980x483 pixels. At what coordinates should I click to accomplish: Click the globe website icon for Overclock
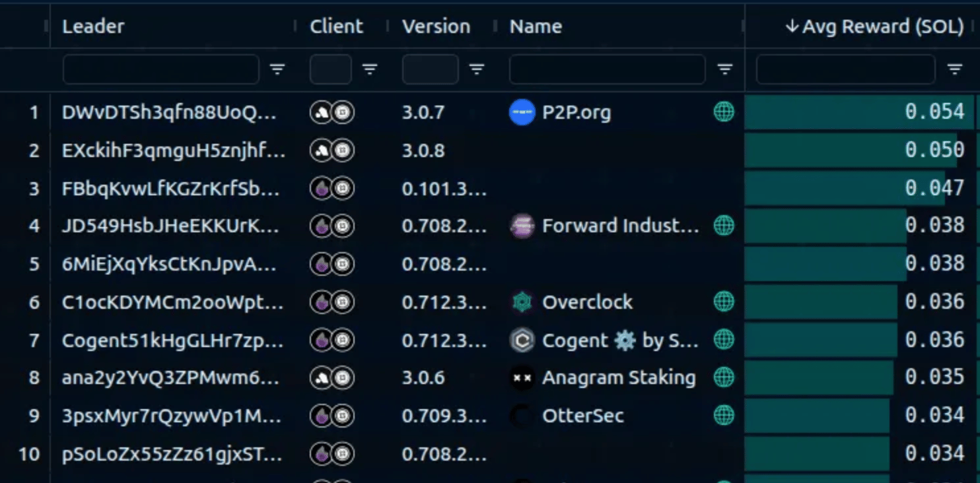(724, 302)
